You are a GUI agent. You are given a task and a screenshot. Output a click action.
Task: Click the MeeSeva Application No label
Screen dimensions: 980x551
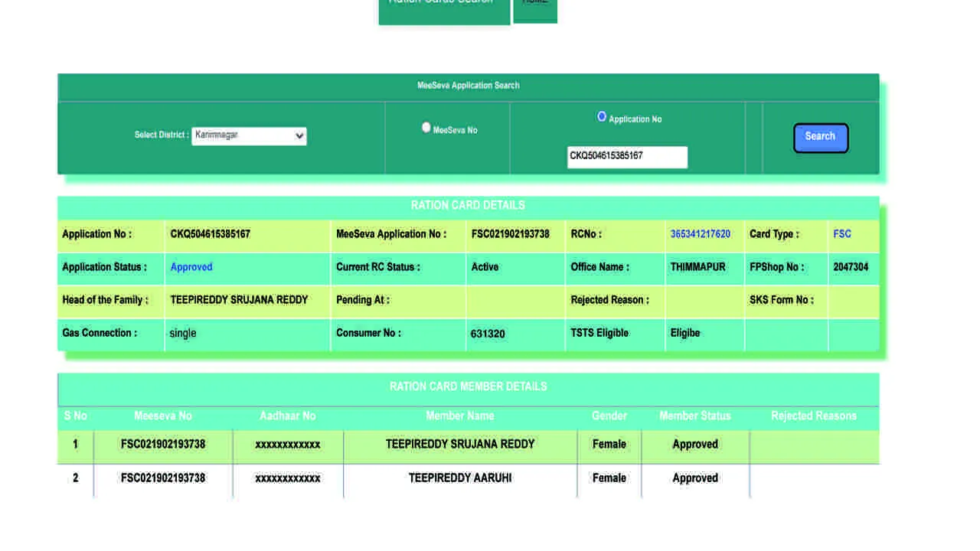click(x=391, y=234)
